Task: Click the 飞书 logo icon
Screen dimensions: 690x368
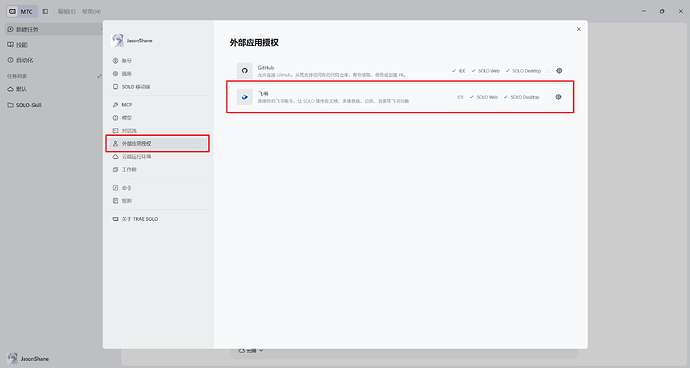Action: coord(245,97)
